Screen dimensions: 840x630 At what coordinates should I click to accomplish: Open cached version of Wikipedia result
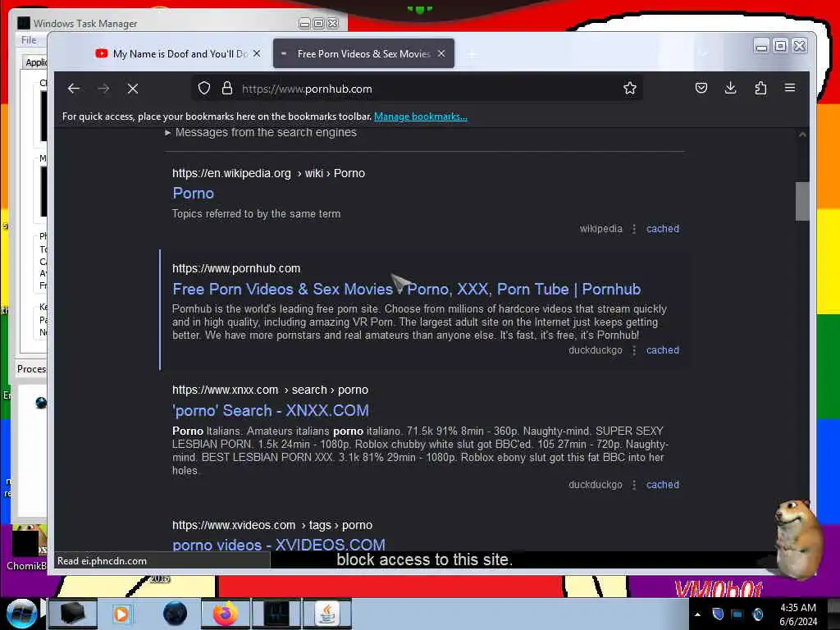coord(663,229)
